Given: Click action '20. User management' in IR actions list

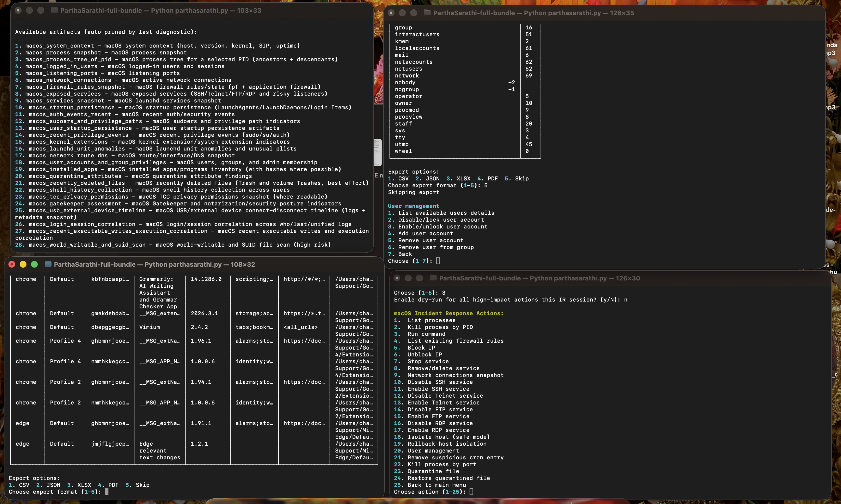Looking at the screenshot, I should point(426,451).
